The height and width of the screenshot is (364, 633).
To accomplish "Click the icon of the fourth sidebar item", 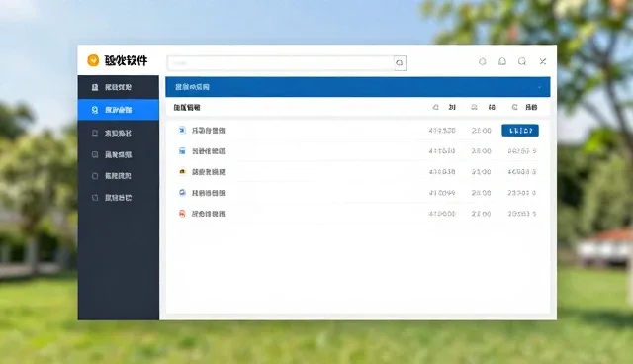I will click(x=95, y=154).
